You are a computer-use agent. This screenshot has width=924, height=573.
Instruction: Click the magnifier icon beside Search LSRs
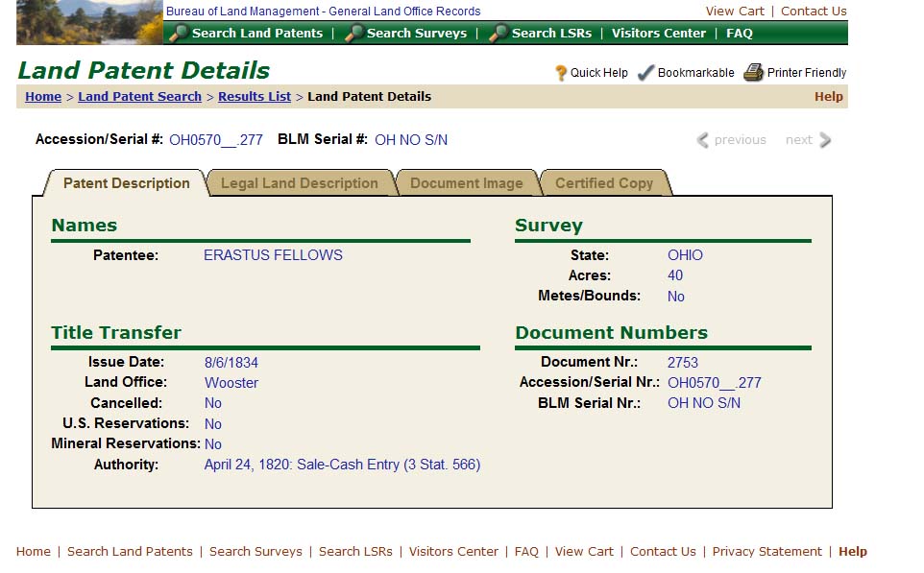click(498, 34)
